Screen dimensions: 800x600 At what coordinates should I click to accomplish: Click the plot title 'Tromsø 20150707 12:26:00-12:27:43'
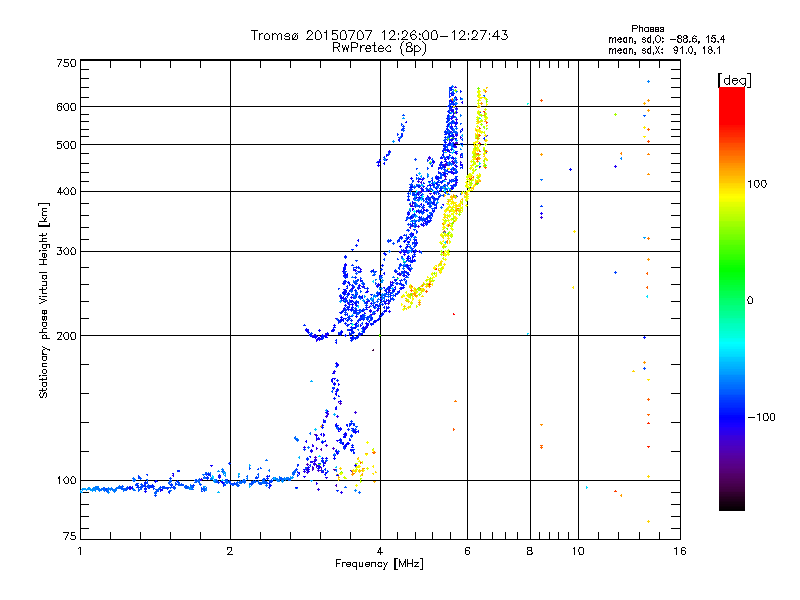coord(379,35)
